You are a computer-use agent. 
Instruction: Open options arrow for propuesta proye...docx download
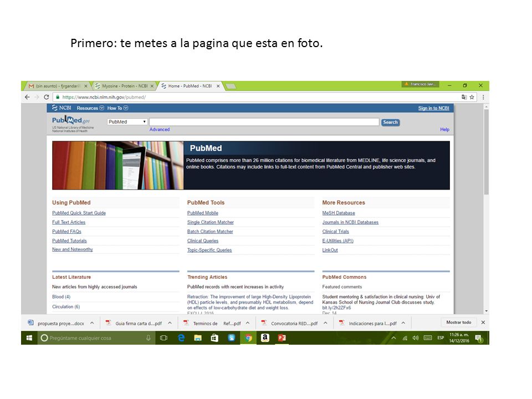[x=92, y=323]
